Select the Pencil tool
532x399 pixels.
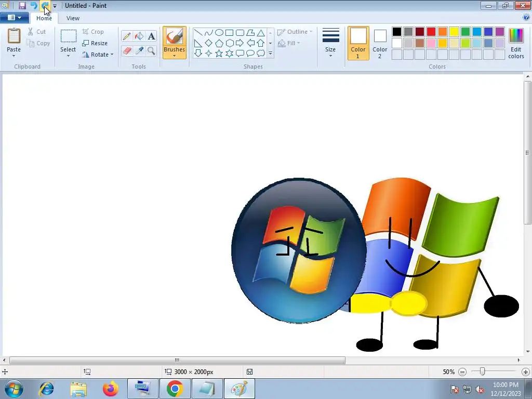tap(127, 36)
